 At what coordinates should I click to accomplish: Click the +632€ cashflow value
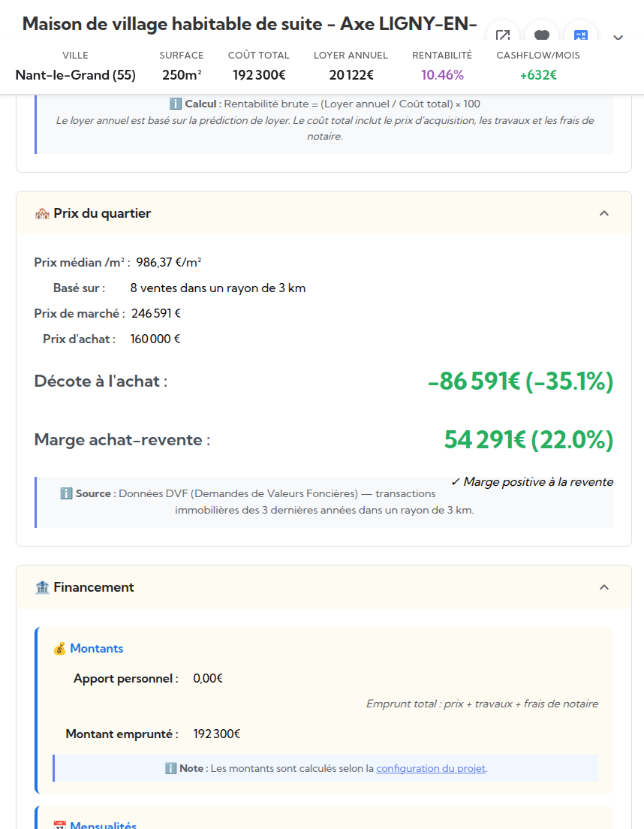[x=538, y=74]
